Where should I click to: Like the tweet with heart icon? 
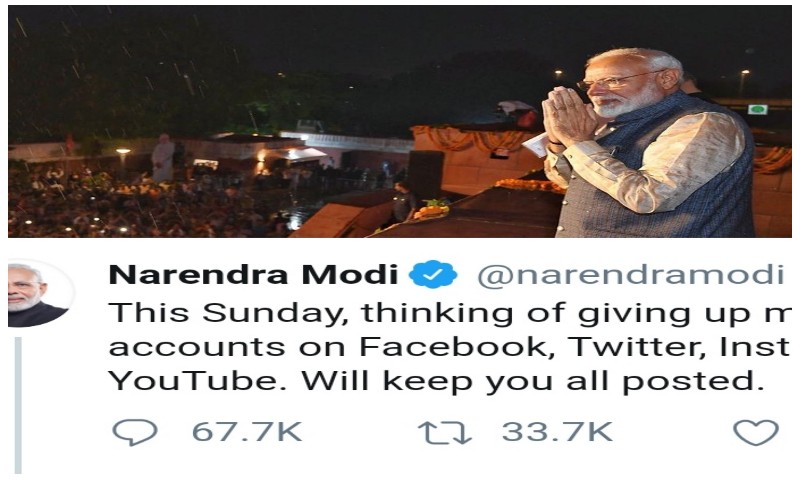(x=756, y=433)
